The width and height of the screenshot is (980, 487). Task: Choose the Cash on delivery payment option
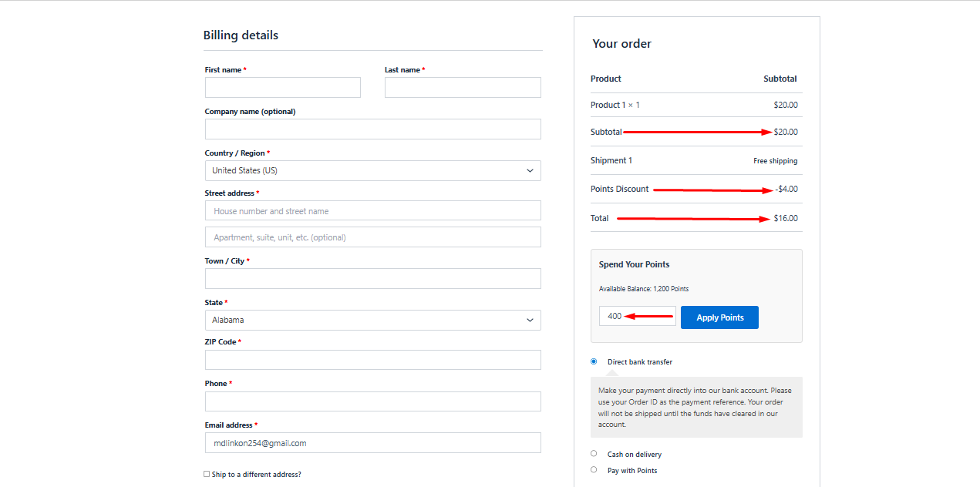click(x=594, y=453)
